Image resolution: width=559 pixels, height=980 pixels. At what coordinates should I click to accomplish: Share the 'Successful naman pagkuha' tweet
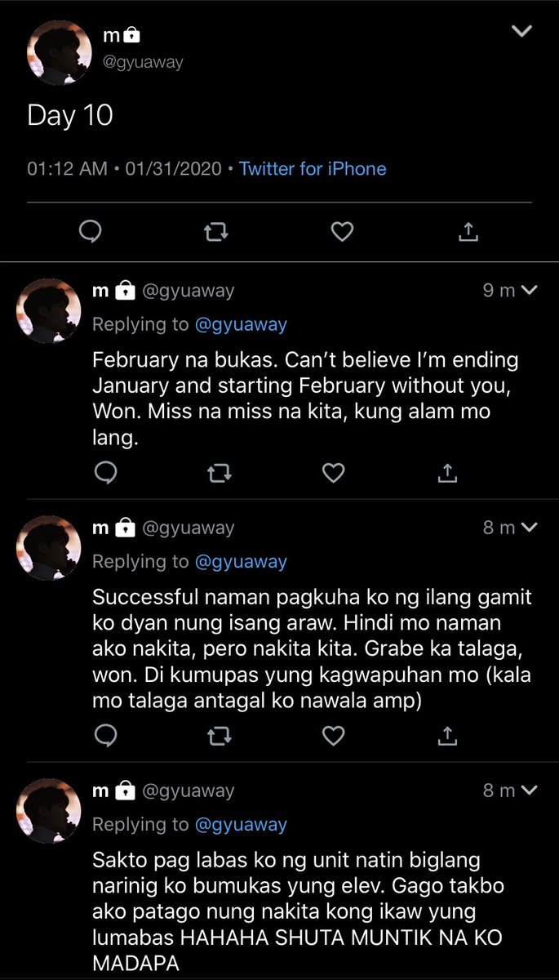point(446,736)
